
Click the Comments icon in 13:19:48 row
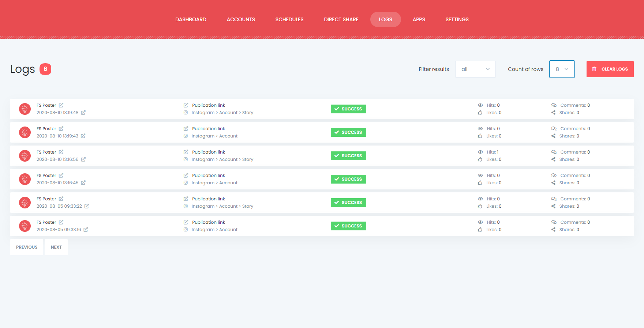554,105
